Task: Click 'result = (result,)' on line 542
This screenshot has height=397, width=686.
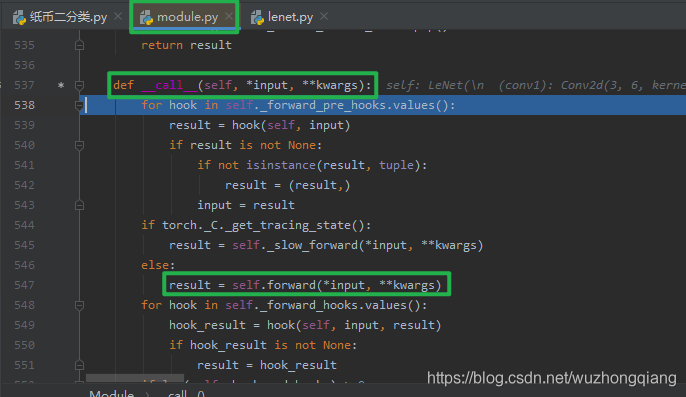Action: click(x=288, y=185)
